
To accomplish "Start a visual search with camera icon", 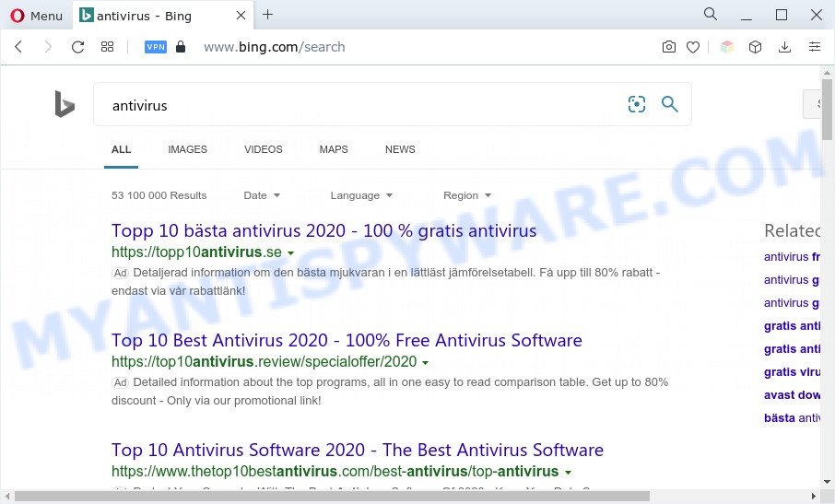I will point(636,104).
